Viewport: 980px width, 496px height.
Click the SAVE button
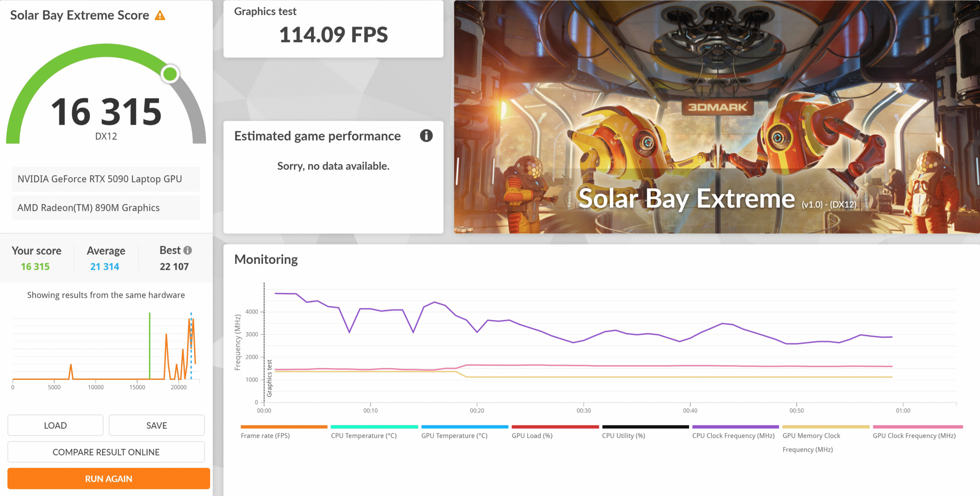coord(157,425)
